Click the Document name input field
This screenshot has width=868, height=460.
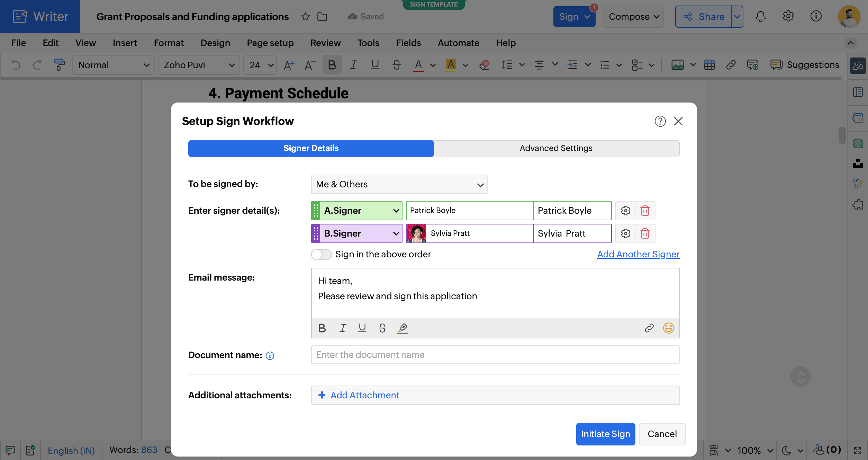(495, 355)
